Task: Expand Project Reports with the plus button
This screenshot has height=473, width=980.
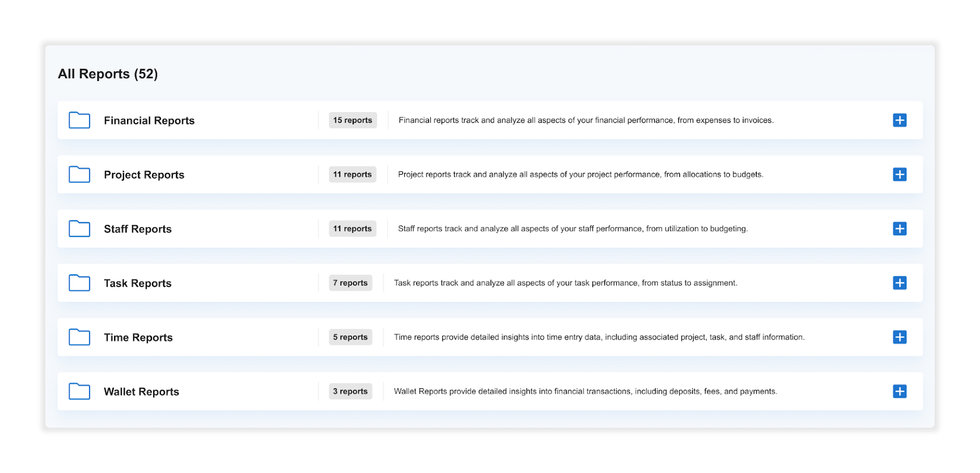Action: 900,174
